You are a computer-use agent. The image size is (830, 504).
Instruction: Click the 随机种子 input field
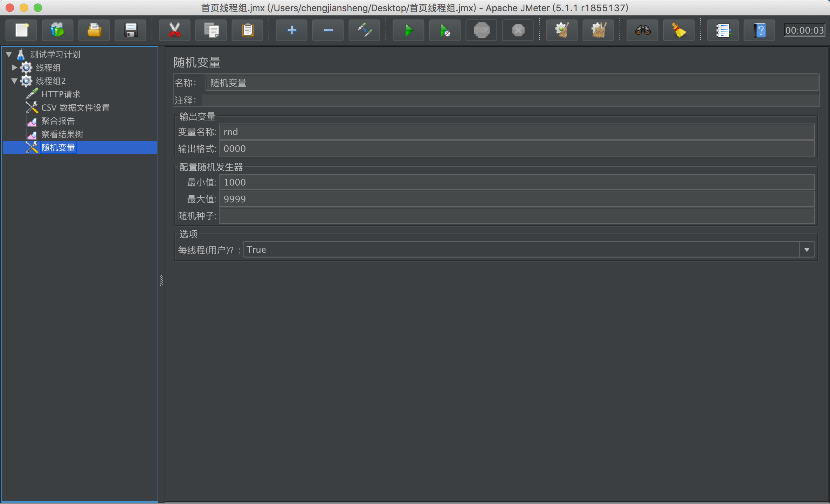(517, 216)
